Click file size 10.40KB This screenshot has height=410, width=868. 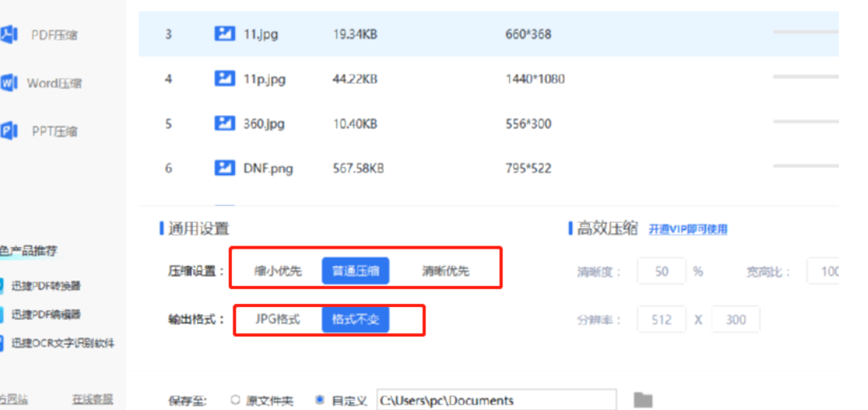point(355,123)
